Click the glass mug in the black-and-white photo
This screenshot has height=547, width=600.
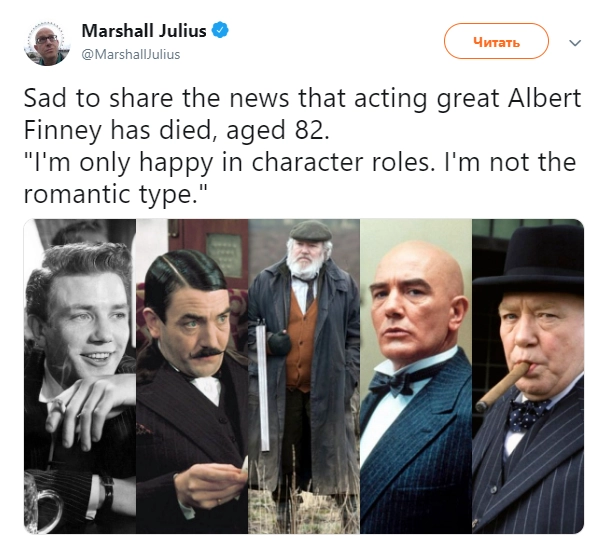tap(42, 503)
